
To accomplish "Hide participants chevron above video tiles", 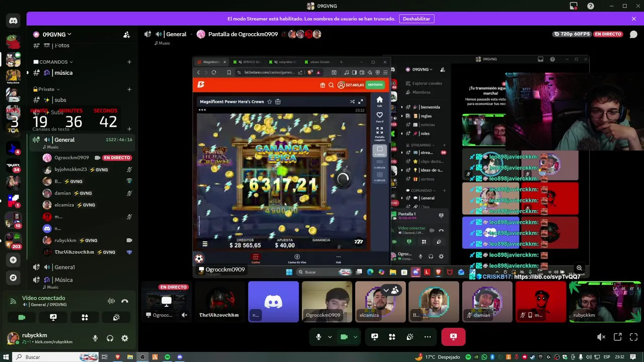I will (x=386, y=290).
